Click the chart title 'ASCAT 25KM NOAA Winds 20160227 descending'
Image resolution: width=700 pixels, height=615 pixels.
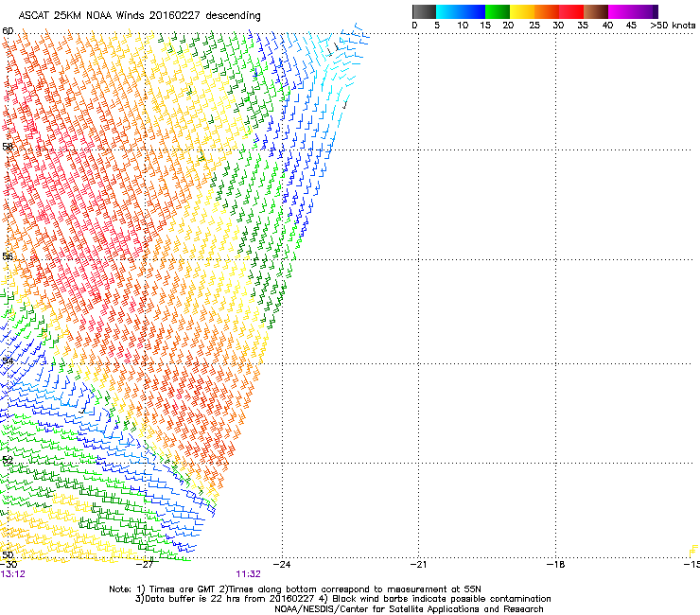[x=139, y=15]
